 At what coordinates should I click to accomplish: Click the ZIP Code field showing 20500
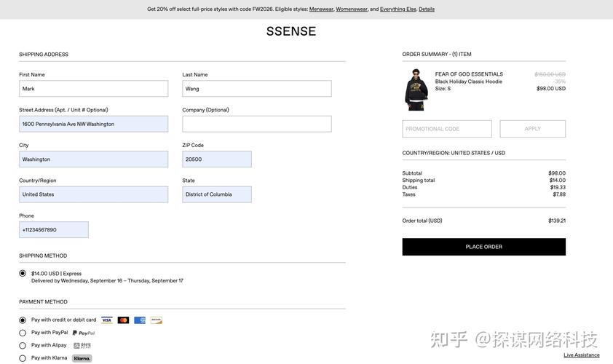point(216,159)
